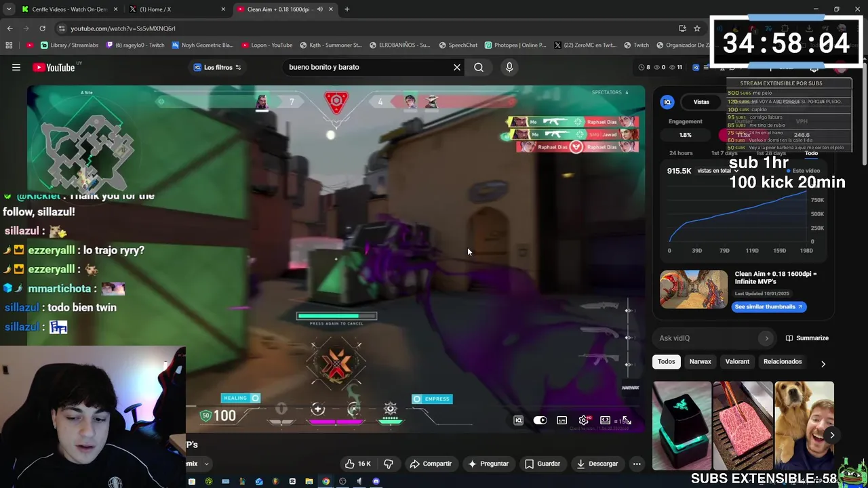Click See similar thumbnails
Image resolution: width=868 pixels, height=488 pixels.
(768, 307)
